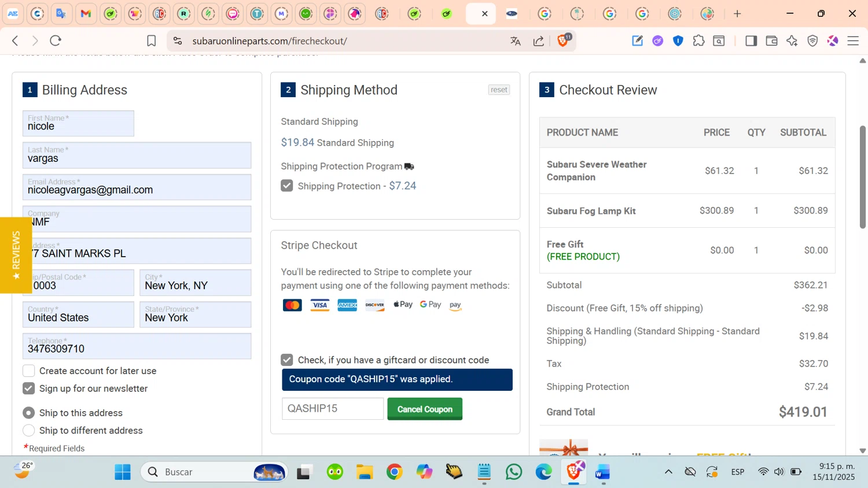Screen dimensions: 868x488
Task: Click the coupon code QASHIP15 field
Action: point(333,408)
